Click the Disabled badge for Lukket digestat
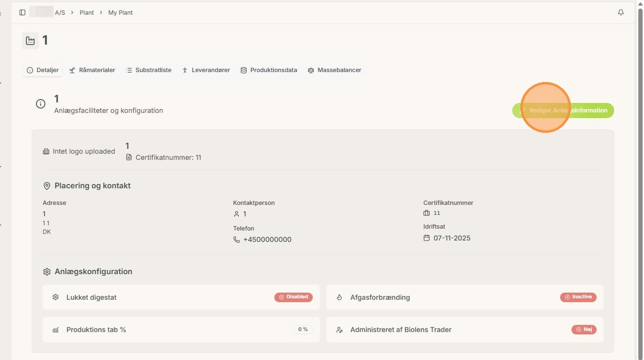Image resolution: width=644 pixels, height=360 pixels. (x=293, y=297)
